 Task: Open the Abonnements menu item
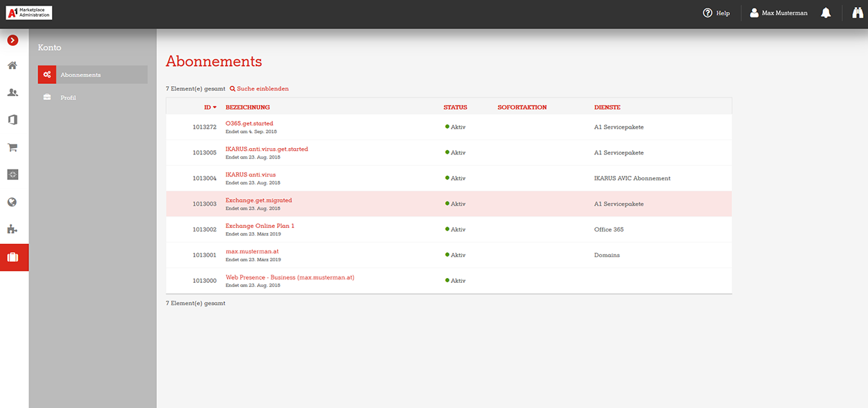pyautogui.click(x=92, y=74)
